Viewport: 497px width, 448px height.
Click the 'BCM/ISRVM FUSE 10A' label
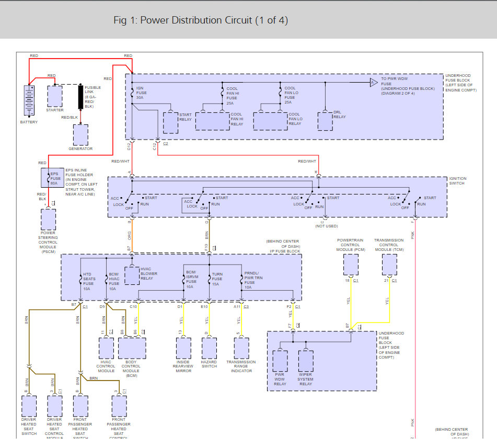coord(192,279)
